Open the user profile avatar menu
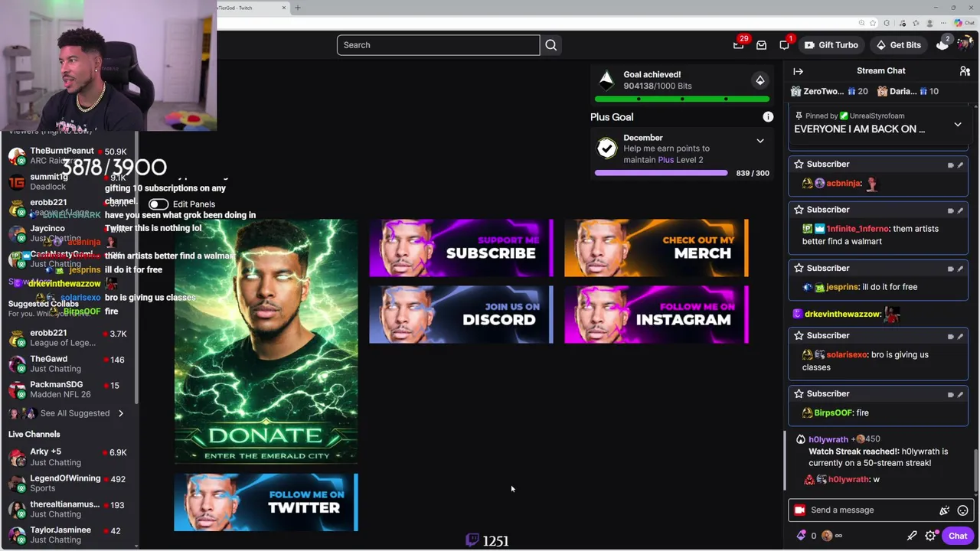The width and height of the screenshot is (980, 551). tap(965, 44)
